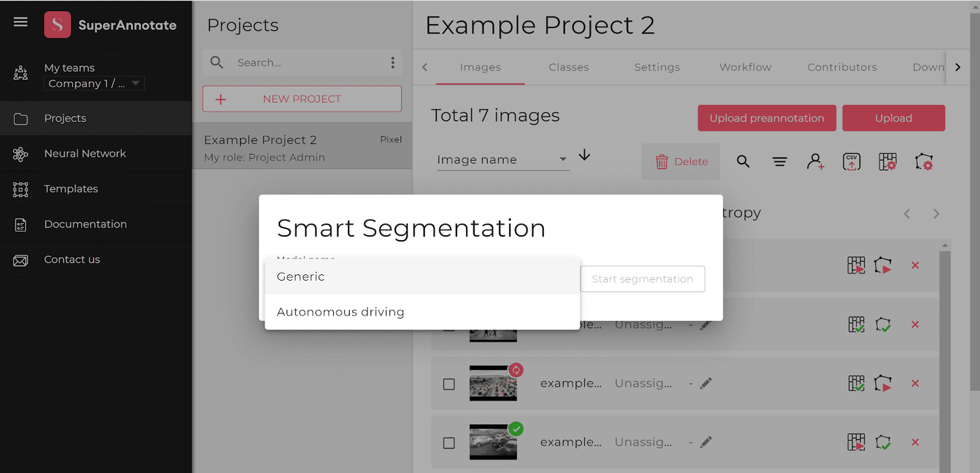Edit assignee pencil in red sync badge row
Screen dimensions: 980x473
(706, 383)
